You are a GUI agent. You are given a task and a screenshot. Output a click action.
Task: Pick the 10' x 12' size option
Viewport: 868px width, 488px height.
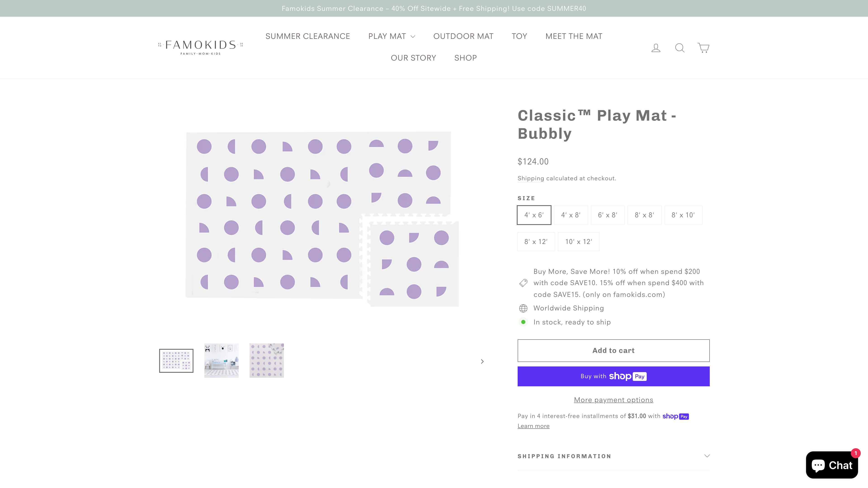click(578, 242)
